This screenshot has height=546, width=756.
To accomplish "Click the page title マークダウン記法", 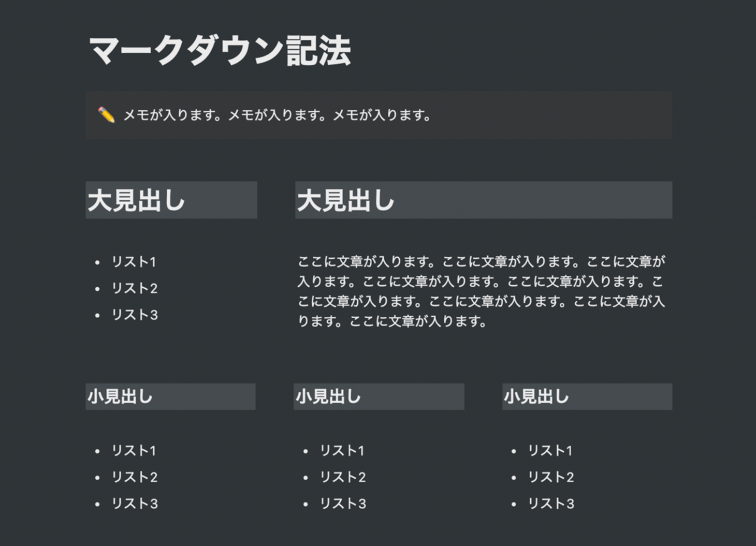I will [220, 51].
